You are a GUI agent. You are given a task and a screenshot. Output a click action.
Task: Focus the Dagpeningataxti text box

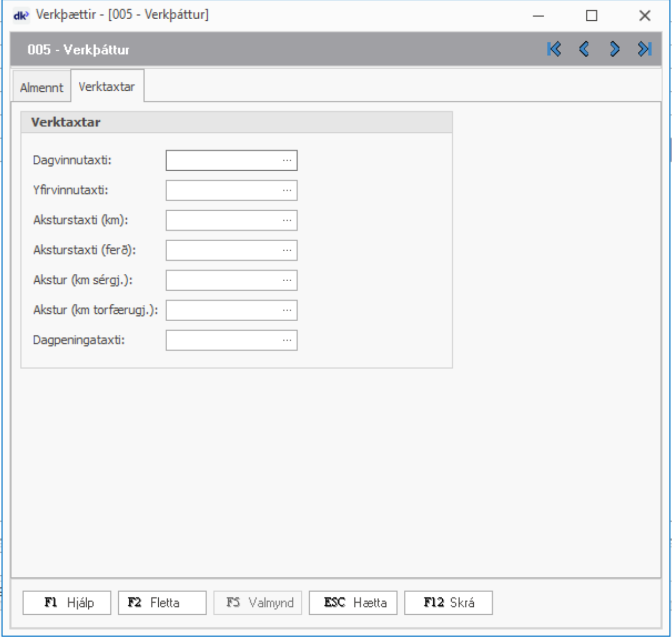[223, 340]
